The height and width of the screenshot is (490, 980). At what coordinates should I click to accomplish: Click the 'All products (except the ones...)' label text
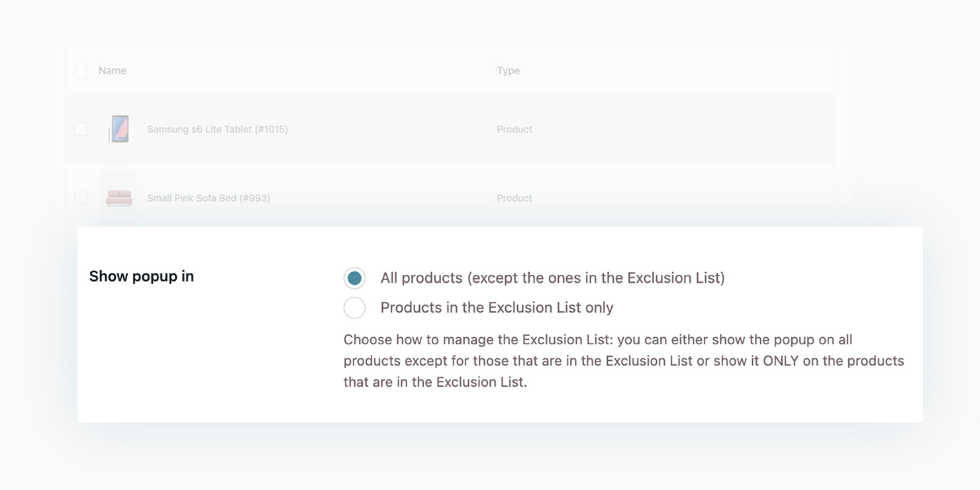point(552,278)
